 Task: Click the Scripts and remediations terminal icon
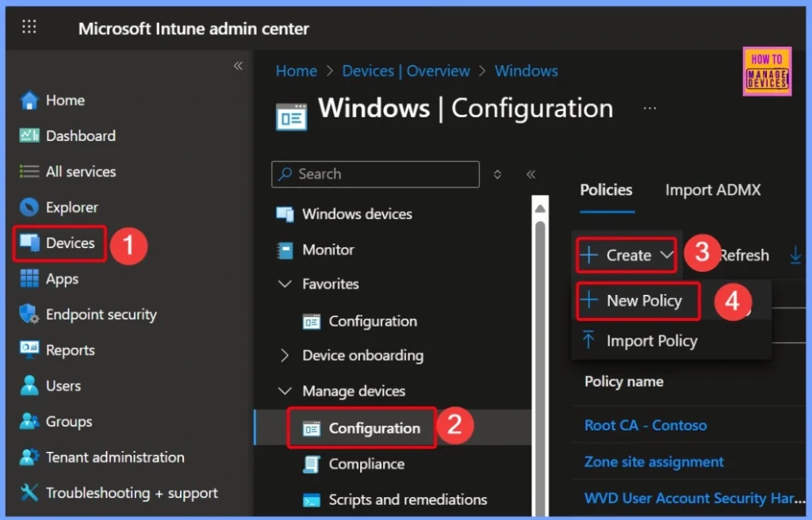point(311,500)
